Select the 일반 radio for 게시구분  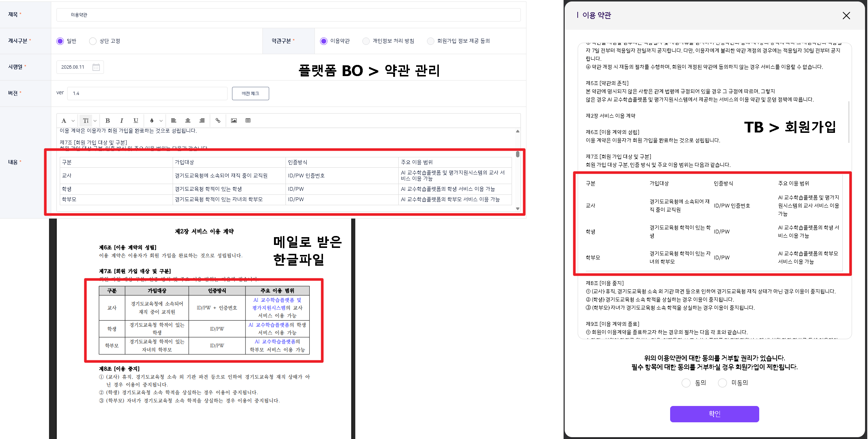pyautogui.click(x=60, y=41)
